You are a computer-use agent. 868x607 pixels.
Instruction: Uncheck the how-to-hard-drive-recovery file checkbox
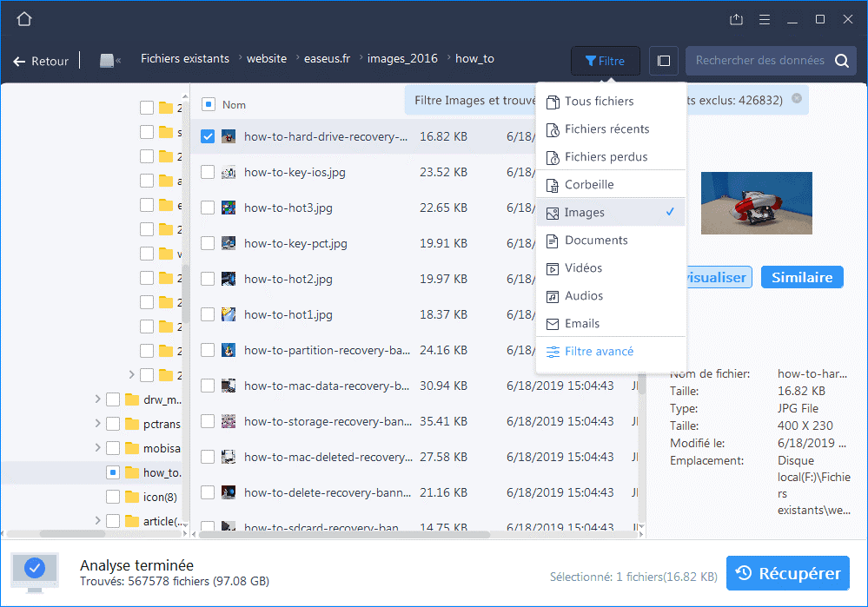[208, 136]
